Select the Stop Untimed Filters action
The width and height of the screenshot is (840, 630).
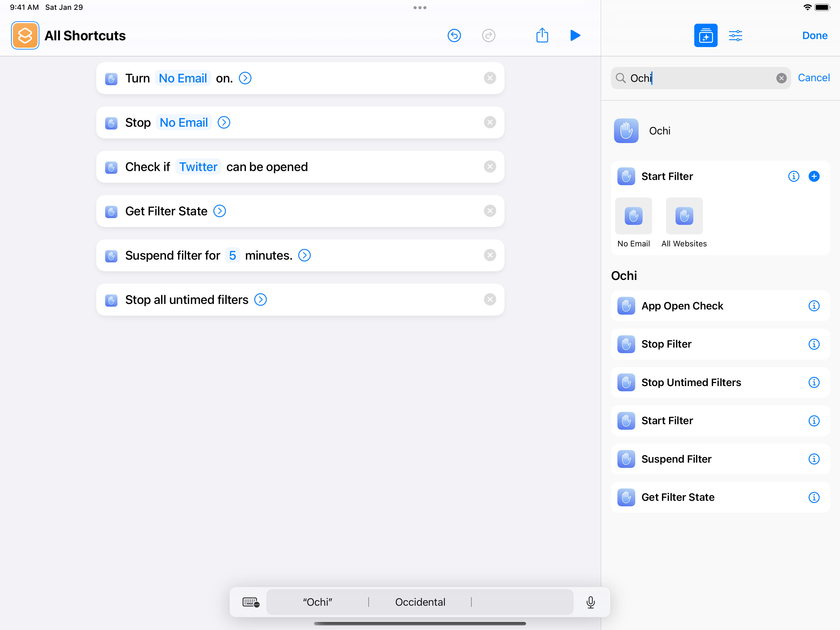click(x=691, y=382)
